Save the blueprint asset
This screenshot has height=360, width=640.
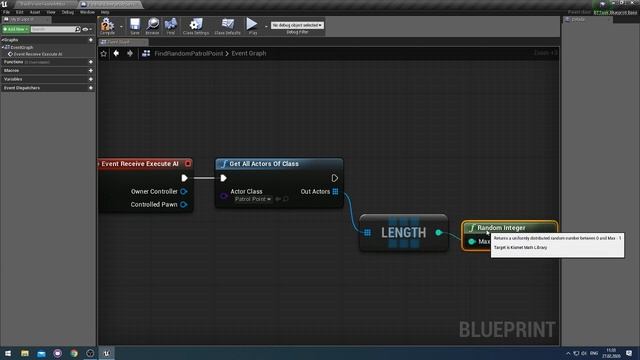pos(135,26)
